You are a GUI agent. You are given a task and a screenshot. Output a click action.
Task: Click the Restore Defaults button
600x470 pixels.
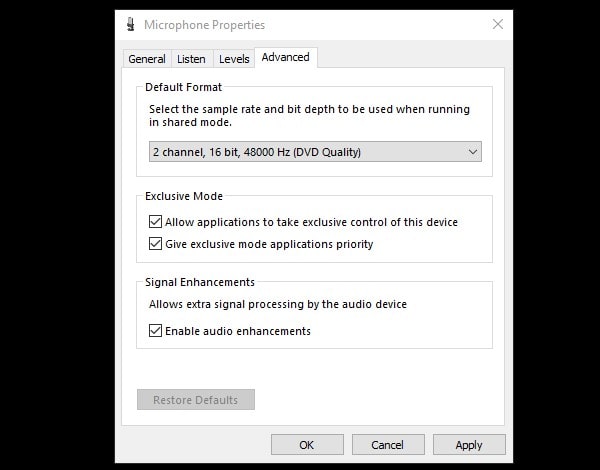tap(196, 400)
